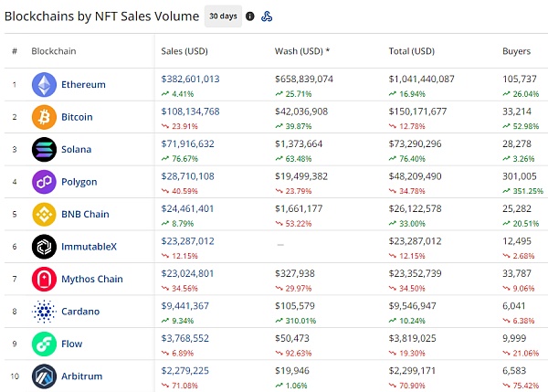The width and height of the screenshot is (548, 392).
Task: Open Solana sales figure $71,916,632
Action: pos(187,143)
